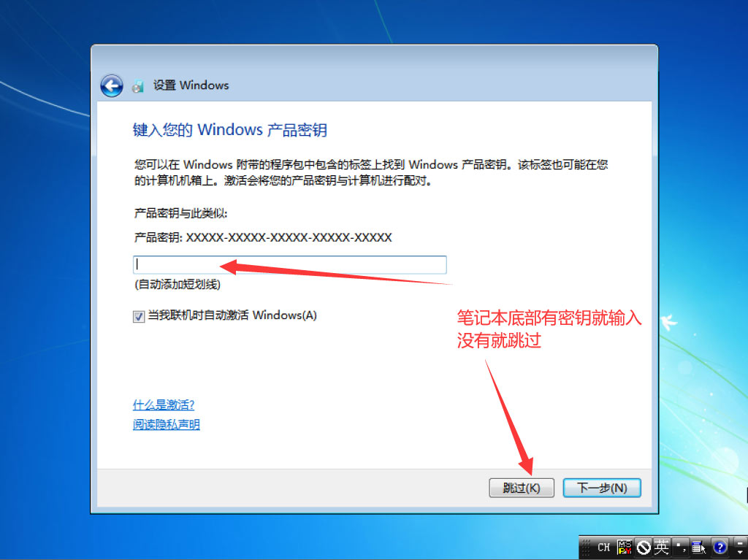Go back using the blue arrow button
Image resolution: width=748 pixels, height=560 pixels.
coord(112,86)
